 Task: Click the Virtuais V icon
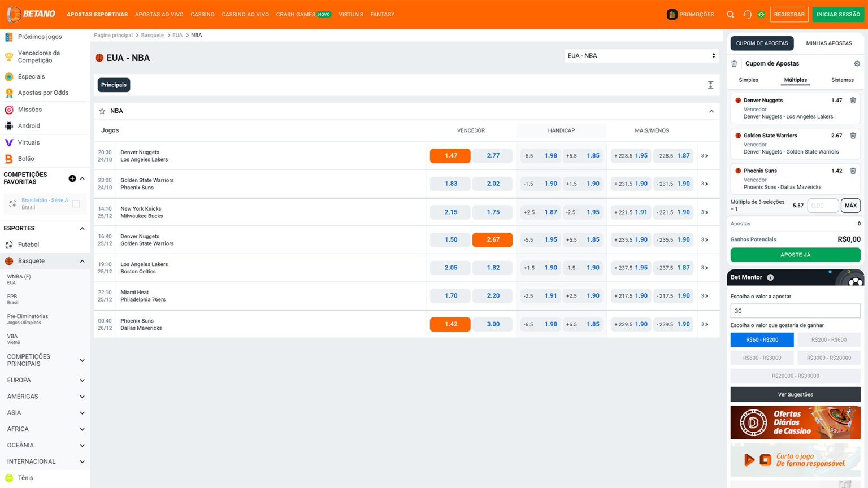(9, 142)
